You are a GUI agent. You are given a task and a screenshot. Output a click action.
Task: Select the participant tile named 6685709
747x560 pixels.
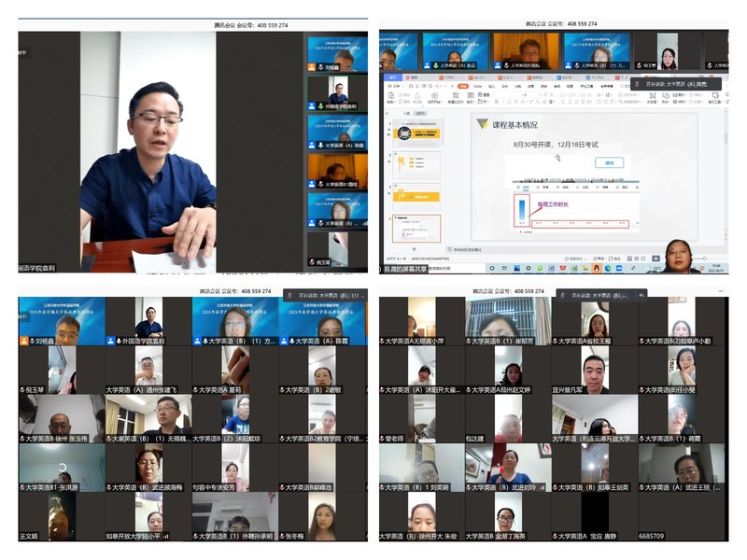[x=682, y=517]
